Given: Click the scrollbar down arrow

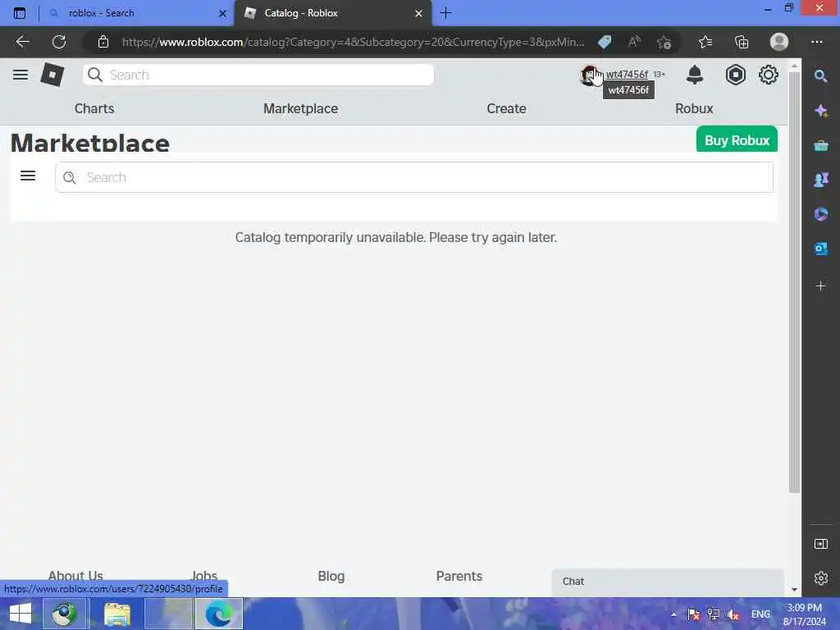Looking at the screenshot, I should 794,589.
